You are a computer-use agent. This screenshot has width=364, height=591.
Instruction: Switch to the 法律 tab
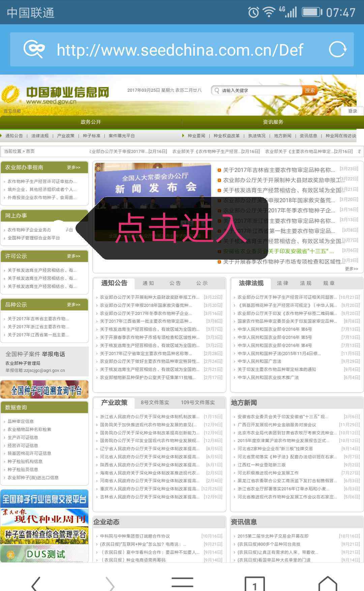click(282, 283)
